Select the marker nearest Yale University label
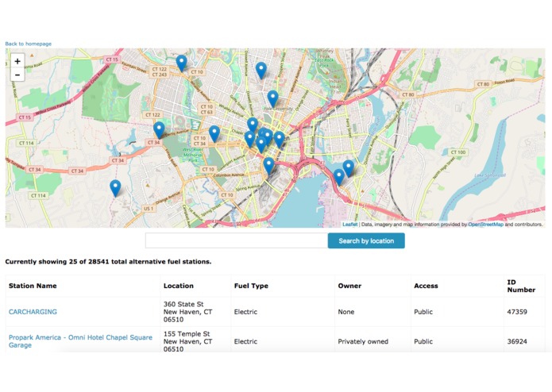552x392 pixels. click(272, 98)
